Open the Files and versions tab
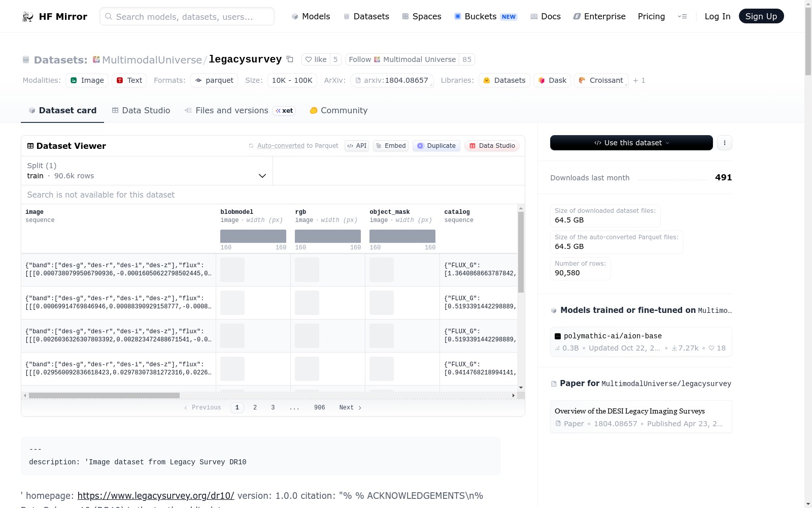 coord(240,110)
